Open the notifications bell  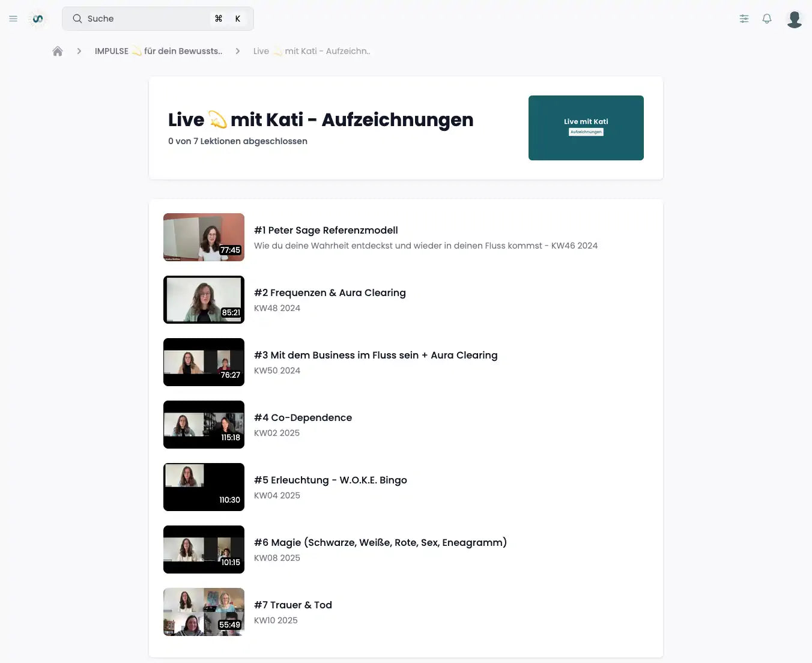click(x=767, y=19)
